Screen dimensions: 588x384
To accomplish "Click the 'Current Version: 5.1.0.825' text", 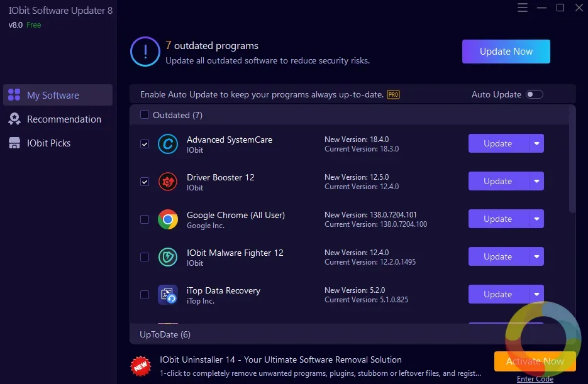I will [367, 300].
